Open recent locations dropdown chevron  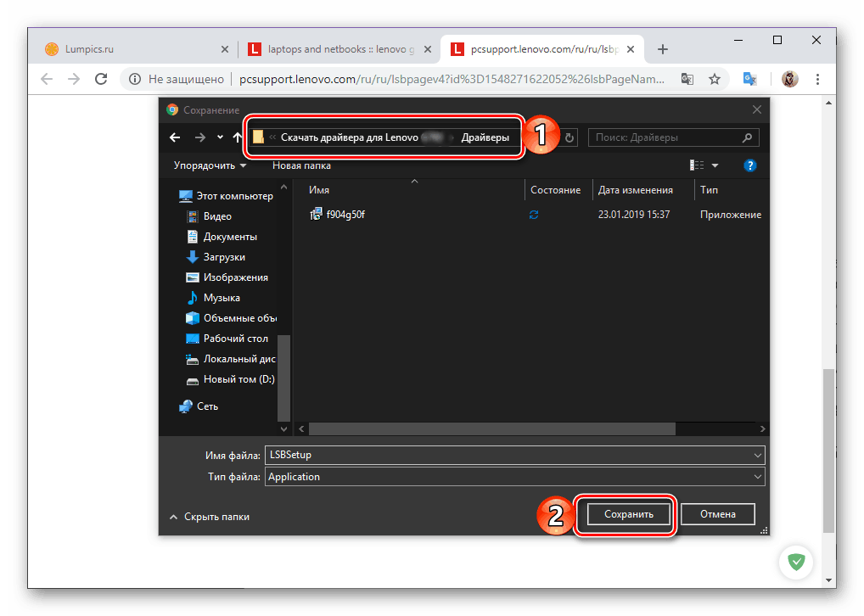click(x=220, y=137)
